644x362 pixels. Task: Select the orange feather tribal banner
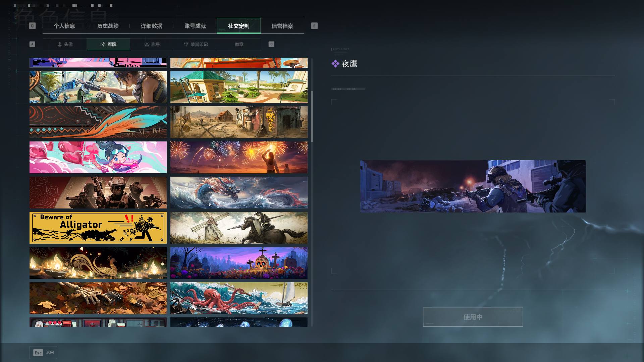[98, 122]
